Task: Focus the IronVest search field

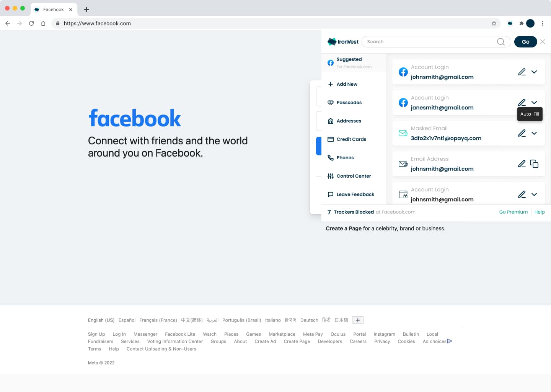Action: point(436,42)
